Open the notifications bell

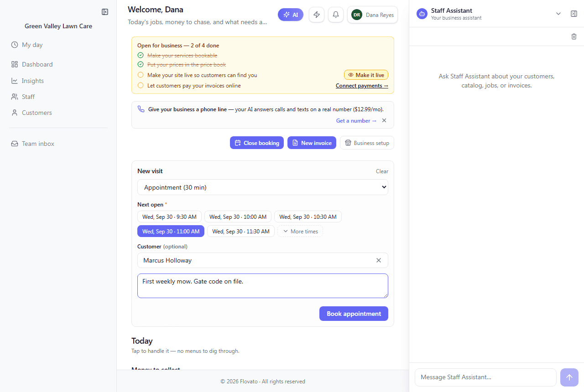pos(336,15)
